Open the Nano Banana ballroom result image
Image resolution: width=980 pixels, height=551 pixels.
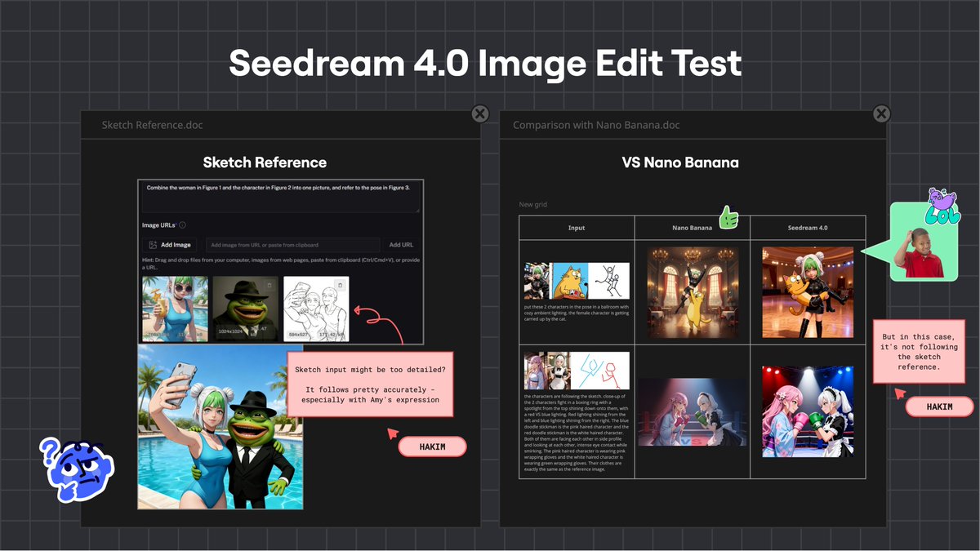[x=693, y=292]
